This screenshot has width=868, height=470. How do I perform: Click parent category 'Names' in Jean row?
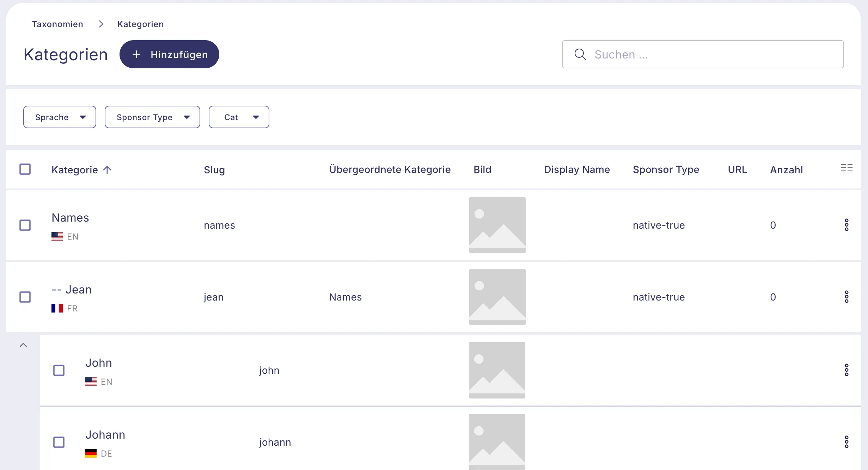[346, 297]
